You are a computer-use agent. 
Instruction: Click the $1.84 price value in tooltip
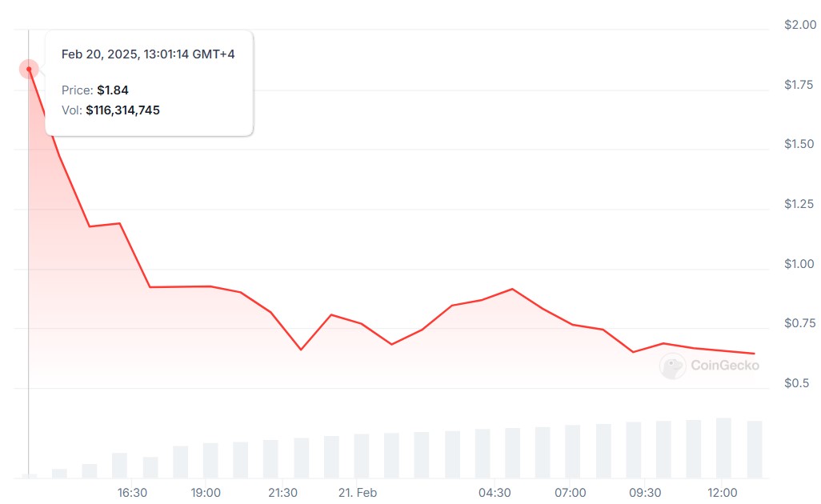(113, 90)
